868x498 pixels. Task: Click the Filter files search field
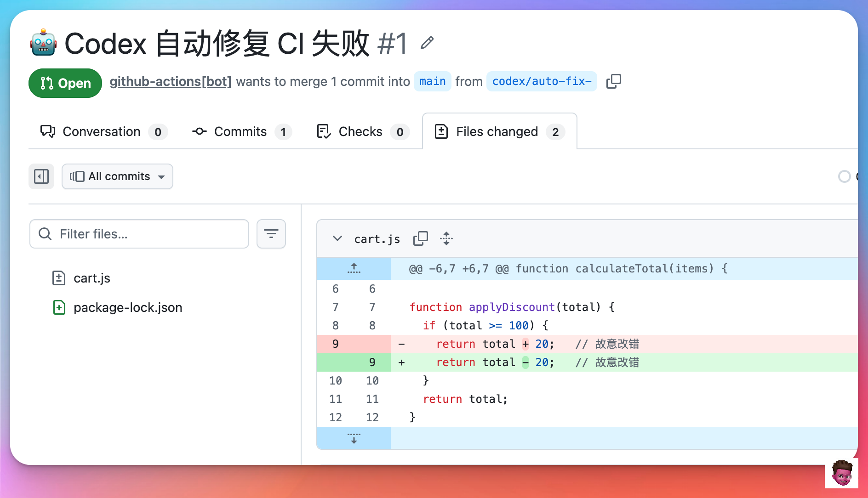pos(139,234)
